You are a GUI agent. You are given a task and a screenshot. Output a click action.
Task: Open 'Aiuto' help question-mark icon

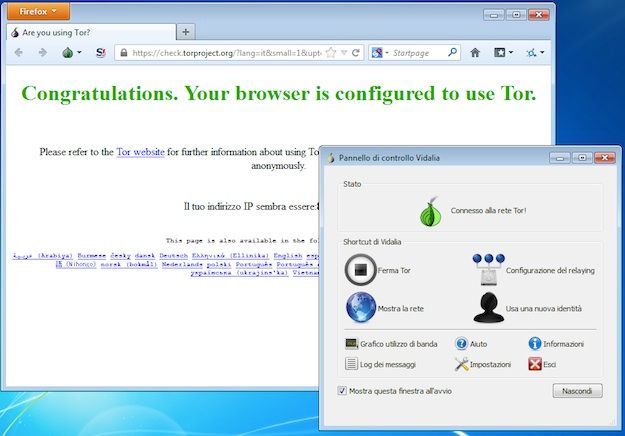tap(461, 344)
